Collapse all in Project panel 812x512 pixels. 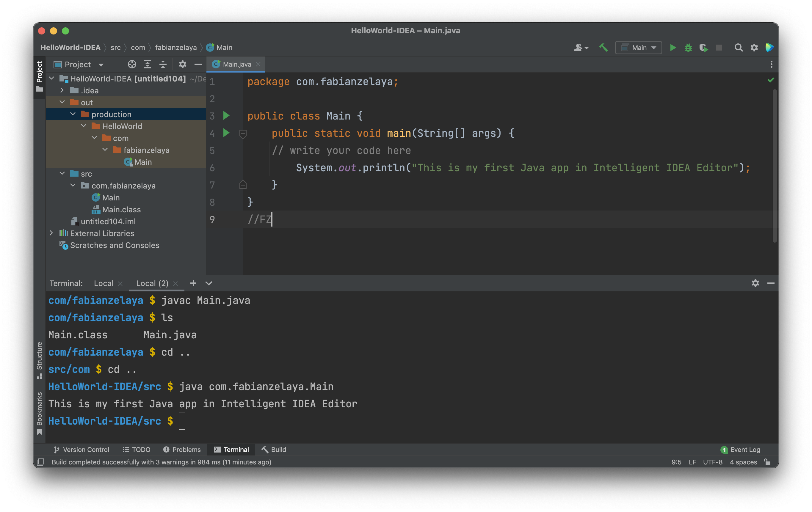pyautogui.click(x=163, y=64)
